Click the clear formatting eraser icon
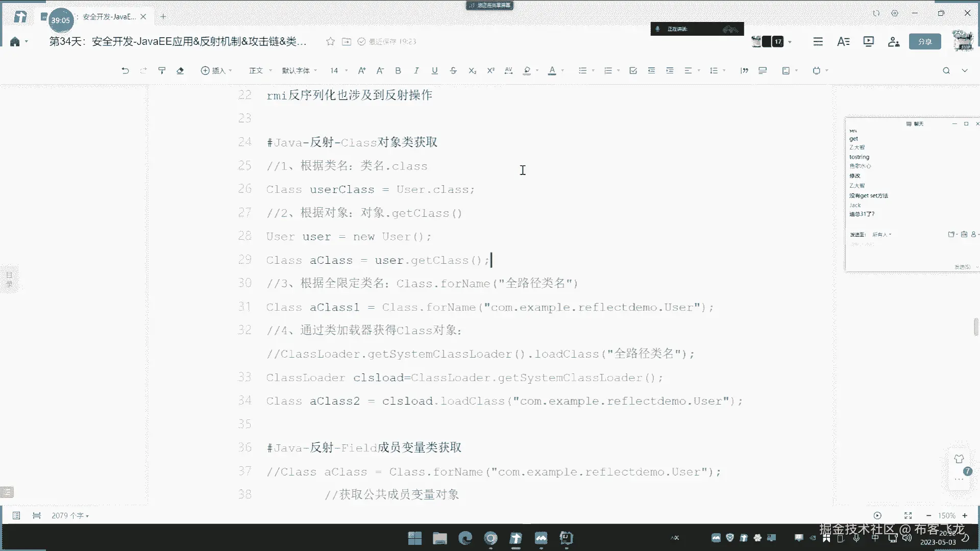Image resolution: width=980 pixels, height=551 pixels. (x=180, y=70)
